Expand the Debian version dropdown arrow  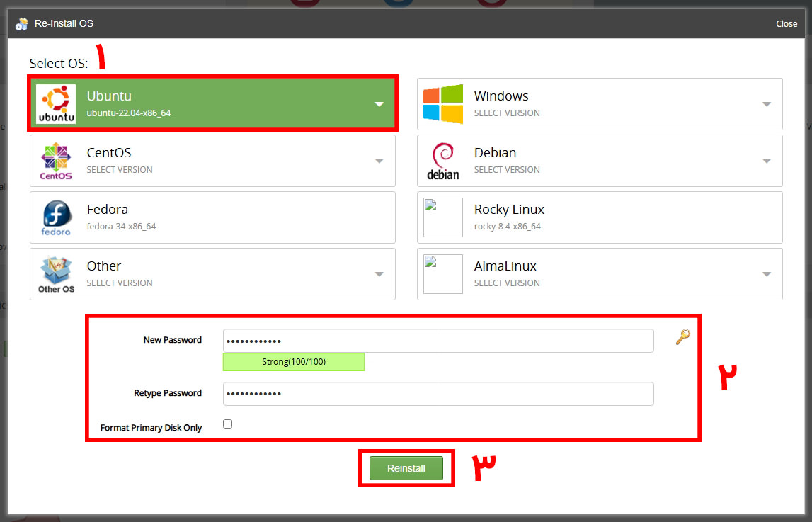767,161
